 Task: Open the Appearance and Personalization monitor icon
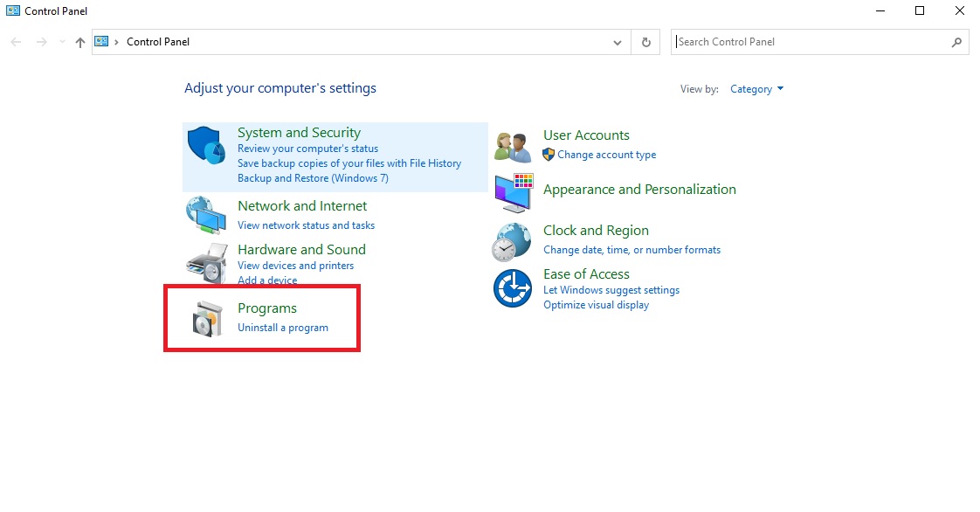point(513,193)
